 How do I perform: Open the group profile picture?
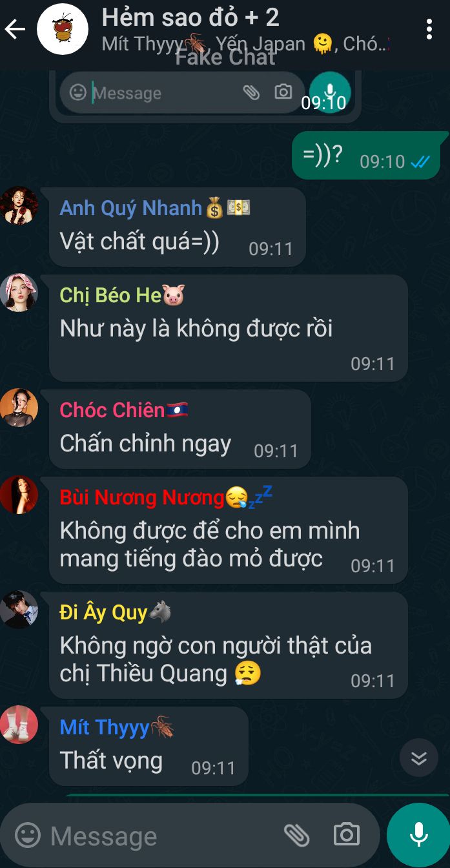pyautogui.click(x=62, y=29)
